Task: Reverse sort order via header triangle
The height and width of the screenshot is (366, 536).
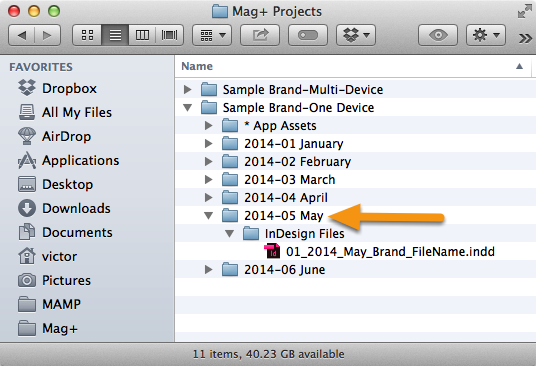Action: point(519,66)
